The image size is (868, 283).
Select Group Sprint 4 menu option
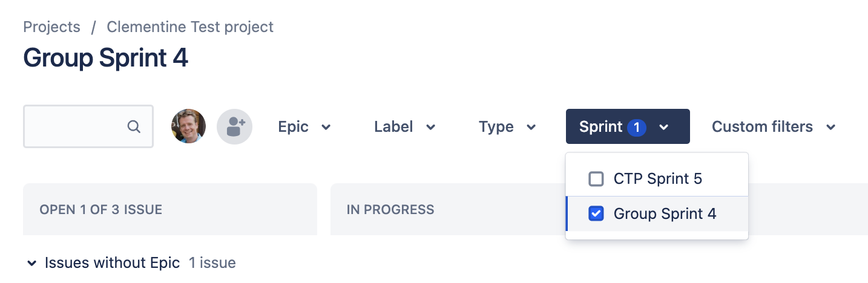[x=657, y=213]
